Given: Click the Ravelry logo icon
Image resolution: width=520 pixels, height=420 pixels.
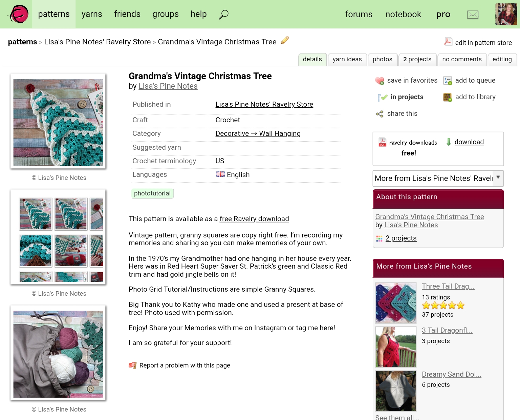Looking at the screenshot, I should [19, 14].
